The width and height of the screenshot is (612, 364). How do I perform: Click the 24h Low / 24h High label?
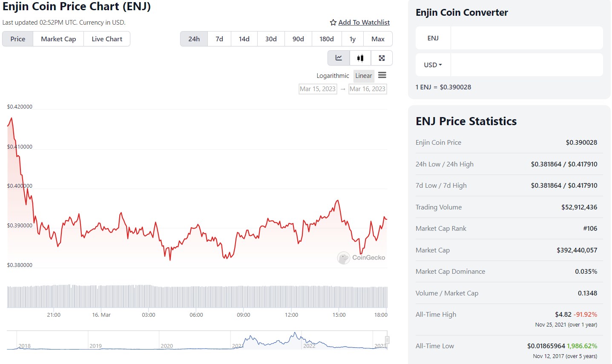pos(445,164)
